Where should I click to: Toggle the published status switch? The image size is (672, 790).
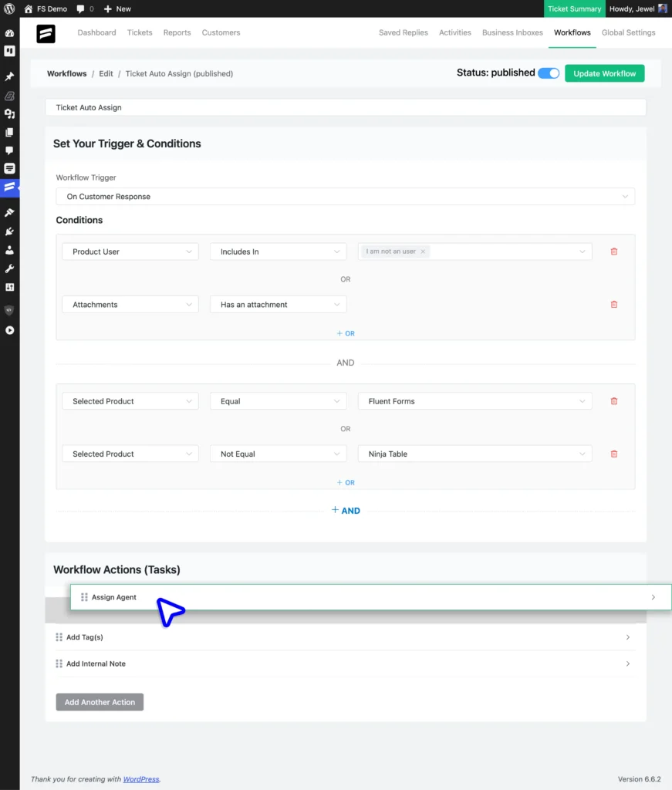[x=549, y=73]
